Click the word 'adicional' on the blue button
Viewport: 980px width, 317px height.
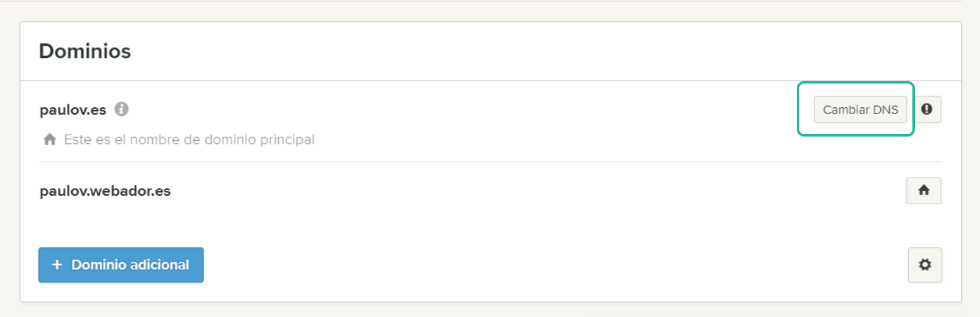(x=159, y=265)
